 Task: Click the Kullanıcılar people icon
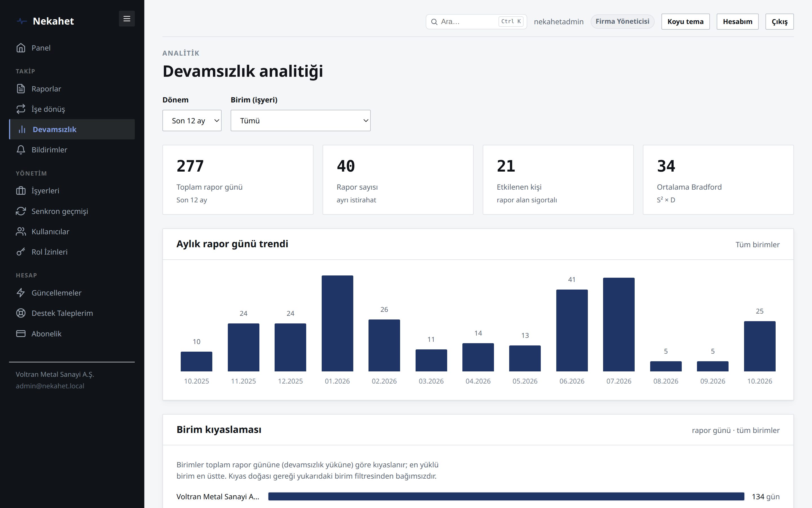coord(21,231)
